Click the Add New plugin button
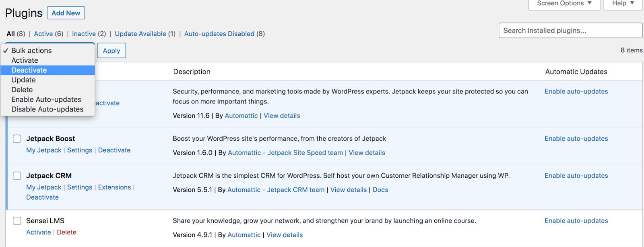Screen dimensions: 644x247 coord(66,13)
